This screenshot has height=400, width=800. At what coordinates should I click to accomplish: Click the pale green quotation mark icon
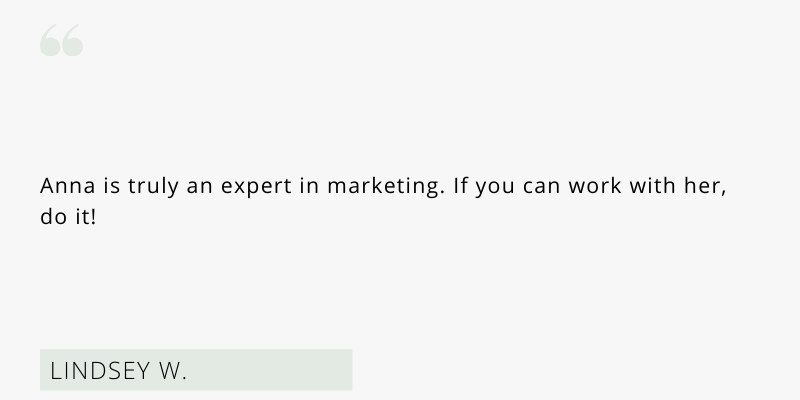62,40
